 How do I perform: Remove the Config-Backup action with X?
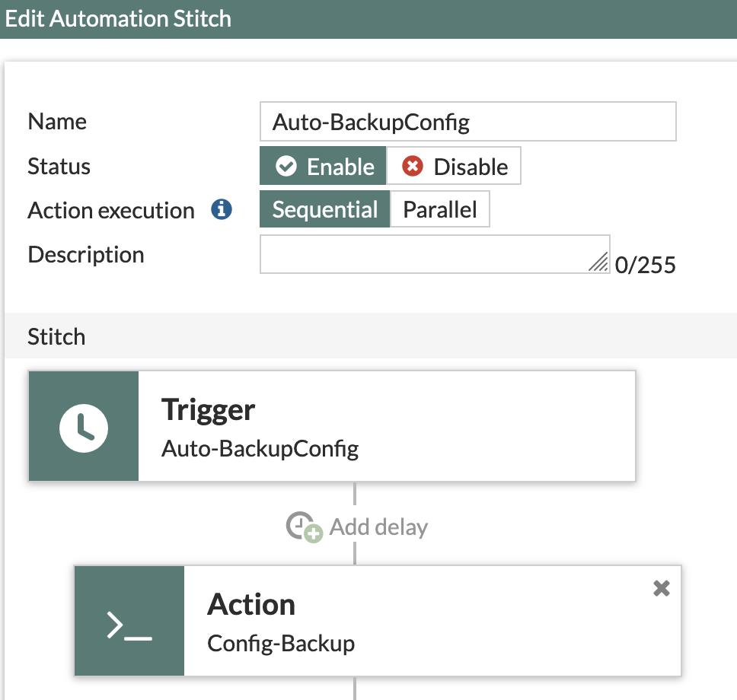pos(662,587)
